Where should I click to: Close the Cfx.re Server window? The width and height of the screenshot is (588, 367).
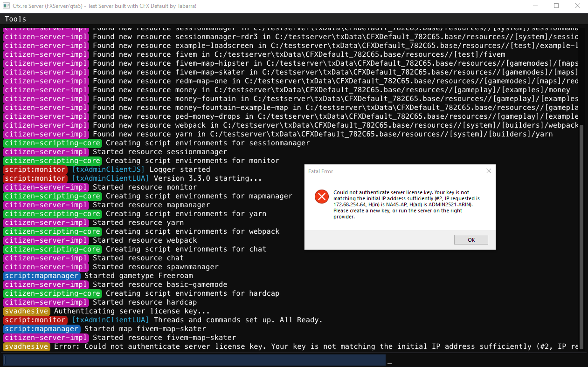577,6
